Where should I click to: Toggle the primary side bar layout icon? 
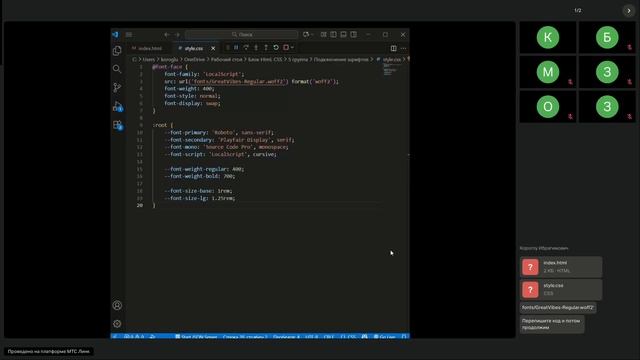(333, 35)
